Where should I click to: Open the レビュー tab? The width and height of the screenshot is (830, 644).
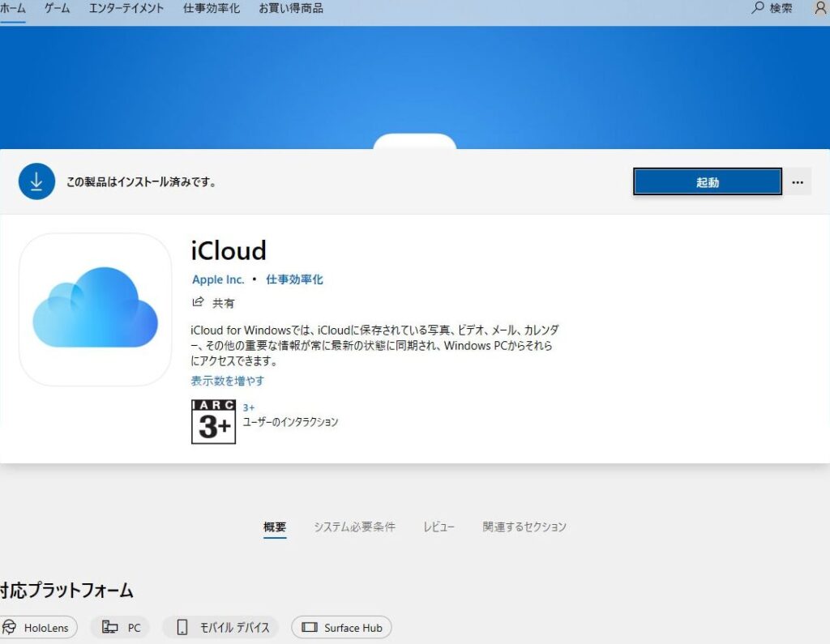tap(439, 527)
